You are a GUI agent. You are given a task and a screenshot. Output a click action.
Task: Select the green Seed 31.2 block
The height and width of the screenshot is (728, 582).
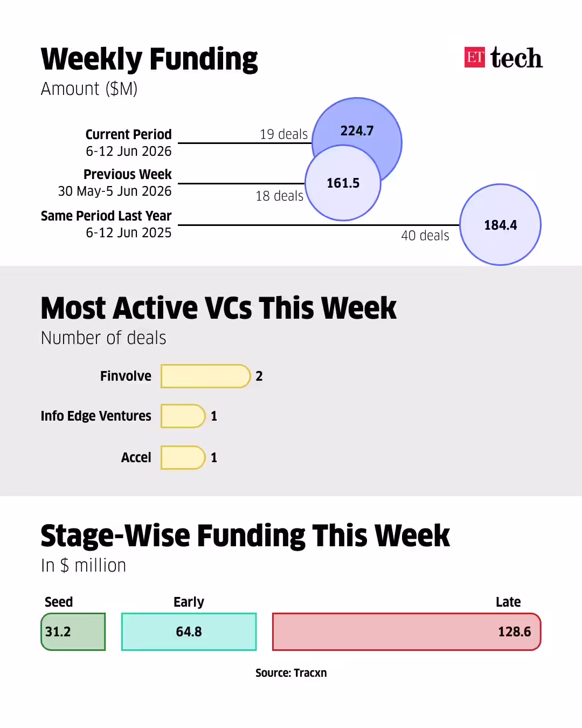[73, 631]
